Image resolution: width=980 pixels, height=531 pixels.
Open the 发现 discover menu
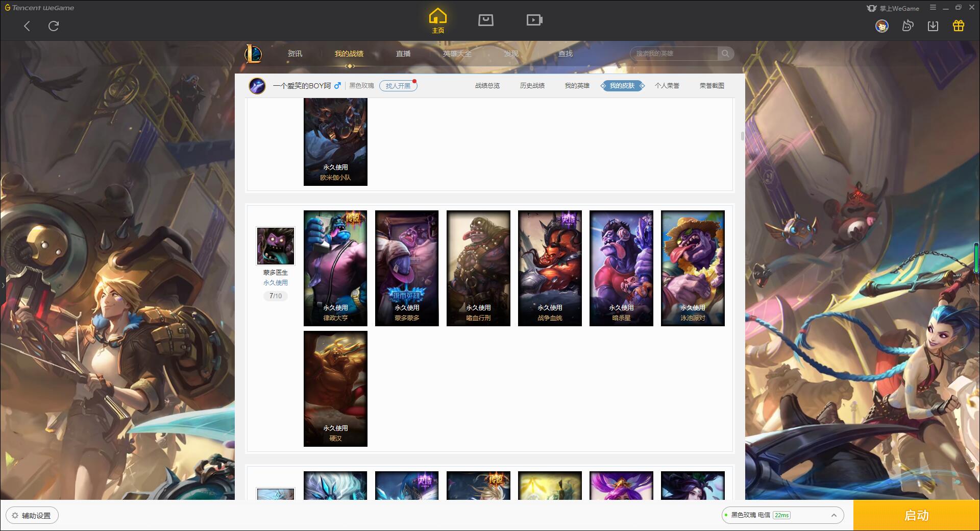click(511, 54)
